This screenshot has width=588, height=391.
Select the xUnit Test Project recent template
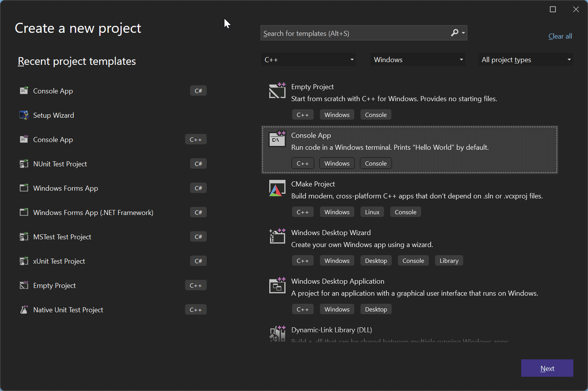point(59,261)
